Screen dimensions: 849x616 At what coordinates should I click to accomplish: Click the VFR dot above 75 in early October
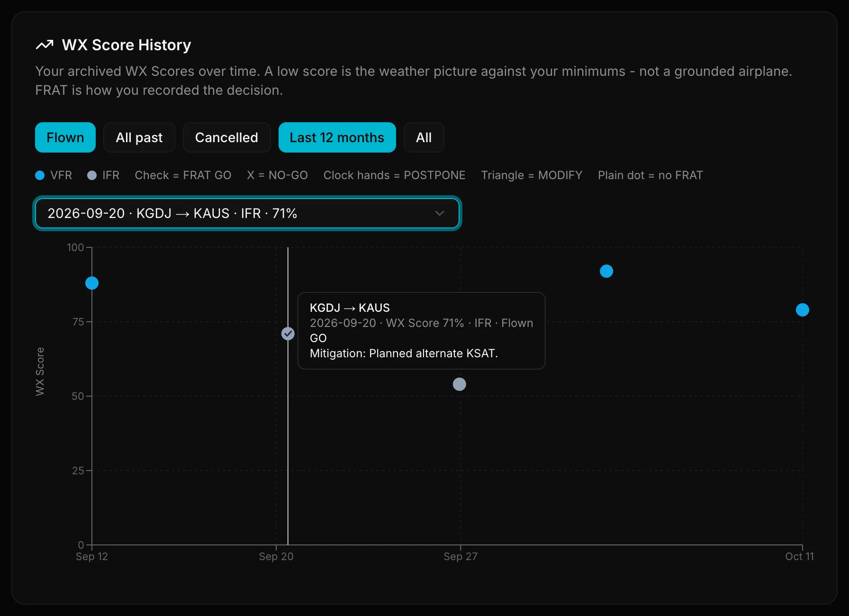(606, 271)
